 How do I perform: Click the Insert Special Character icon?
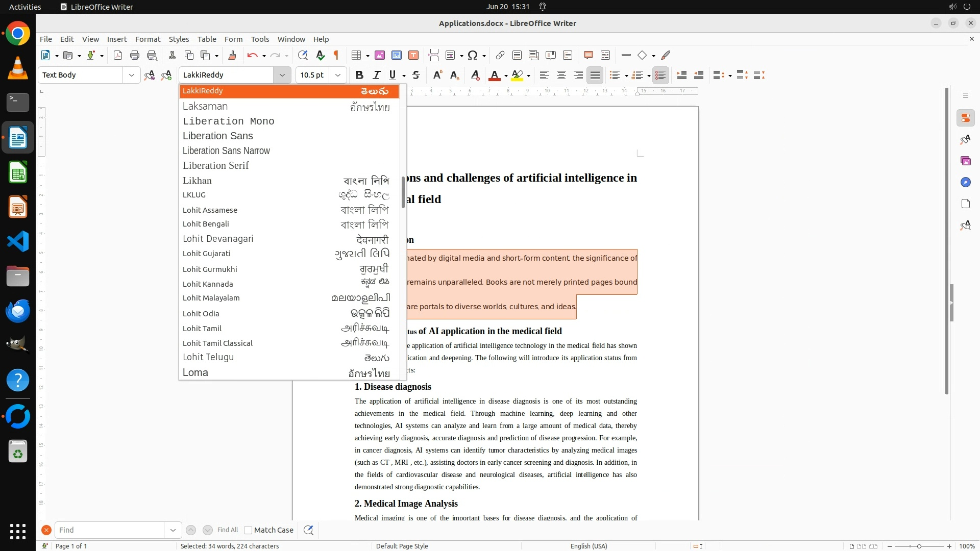473,56
